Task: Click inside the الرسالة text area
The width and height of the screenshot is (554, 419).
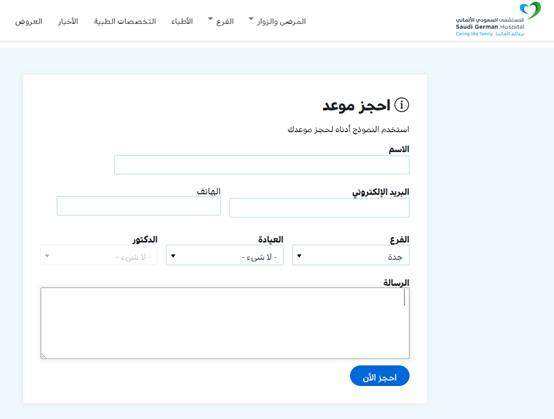Action: point(225,323)
